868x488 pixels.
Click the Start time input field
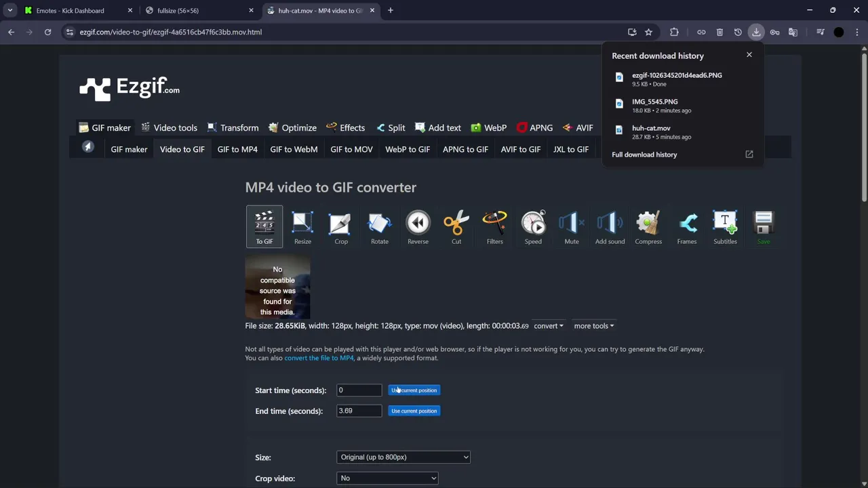(359, 390)
